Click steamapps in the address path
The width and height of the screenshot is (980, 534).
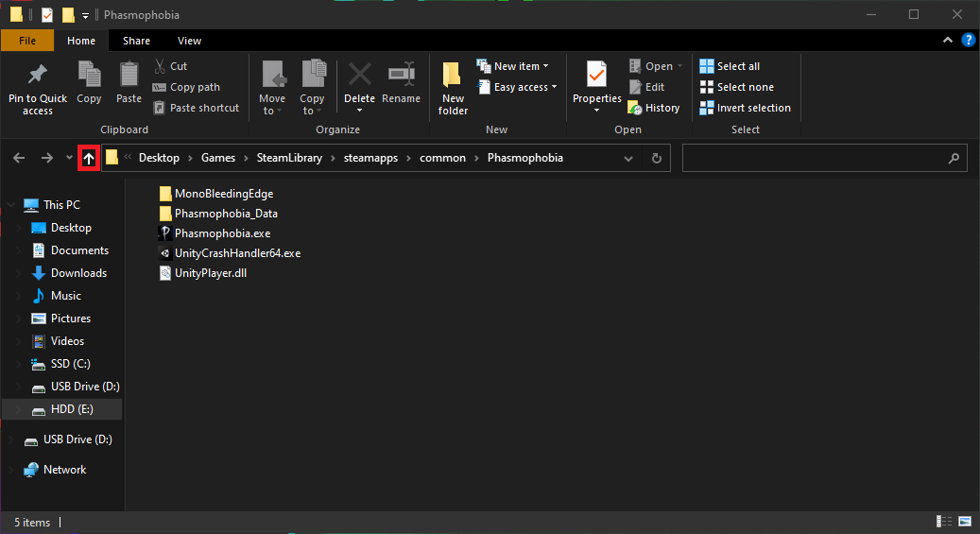370,158
